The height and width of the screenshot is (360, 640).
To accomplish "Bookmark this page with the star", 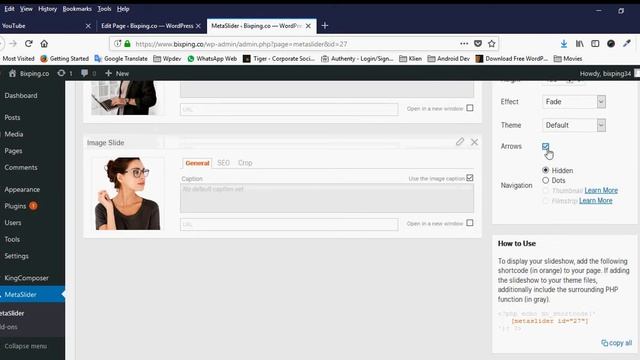I will pos(492,44).
